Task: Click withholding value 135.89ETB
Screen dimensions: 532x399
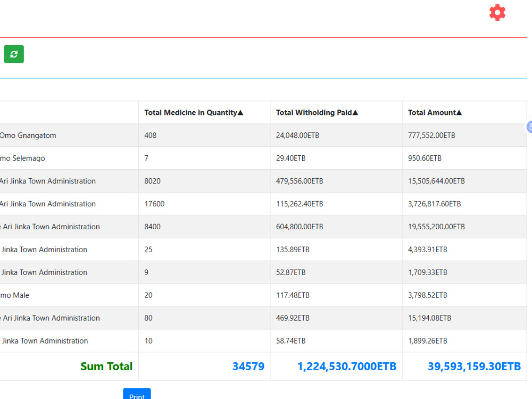Action: point(293,250)
